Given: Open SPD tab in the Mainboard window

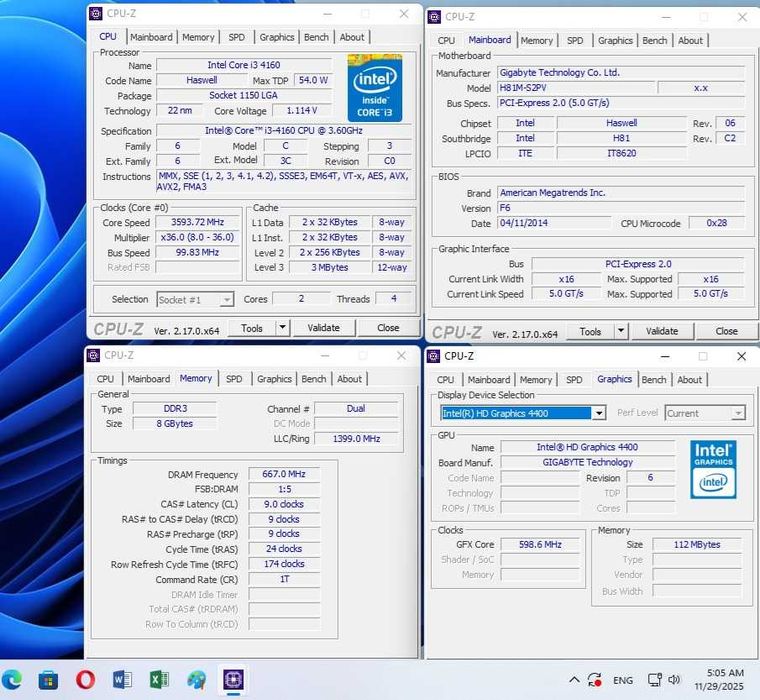Looking at the screenshot, I should tap(575, 40).
